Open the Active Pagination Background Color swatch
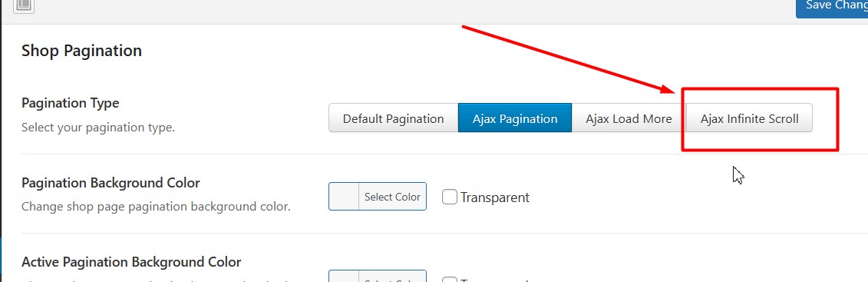This screenshot has width=868, height=282. 344,277
